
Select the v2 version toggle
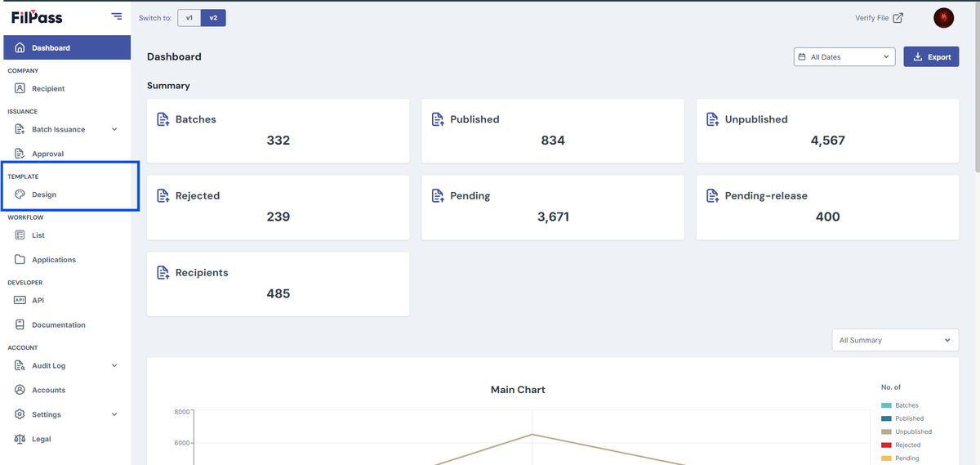coord(213,17)
